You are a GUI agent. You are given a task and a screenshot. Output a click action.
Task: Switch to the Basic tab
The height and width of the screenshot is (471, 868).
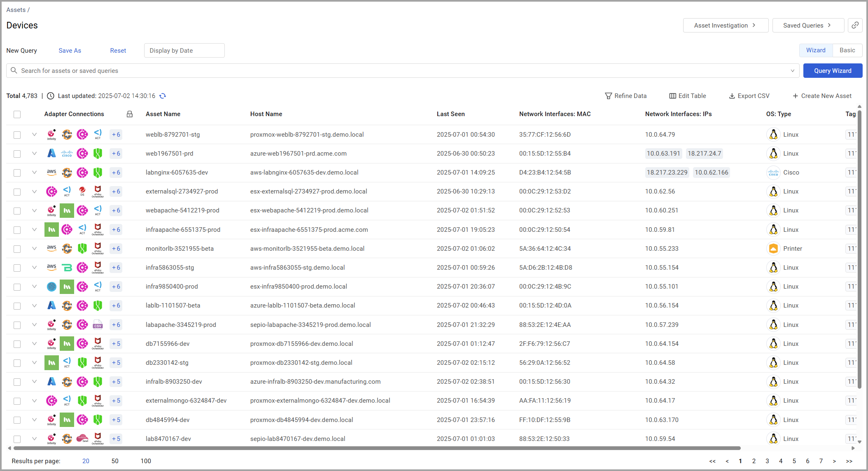pyautogui.click(x=847, y=50)
